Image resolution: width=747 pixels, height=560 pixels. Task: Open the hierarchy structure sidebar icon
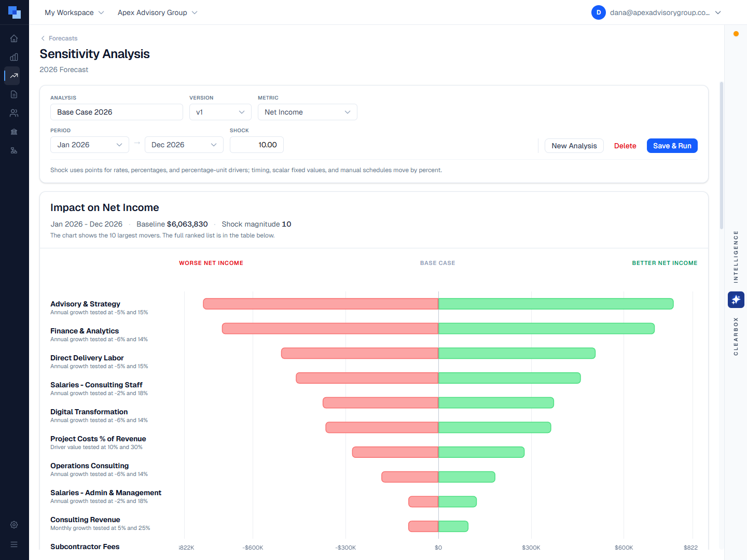click(x=14, y=150)
